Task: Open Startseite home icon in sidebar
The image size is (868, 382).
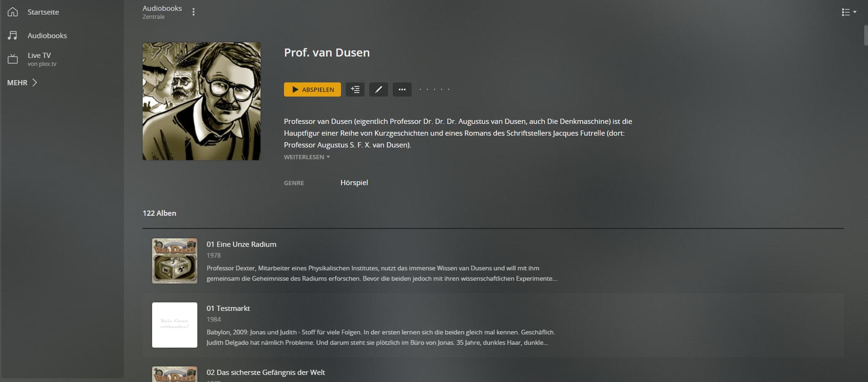Action: pyautogui.click(x=13, y=12)
